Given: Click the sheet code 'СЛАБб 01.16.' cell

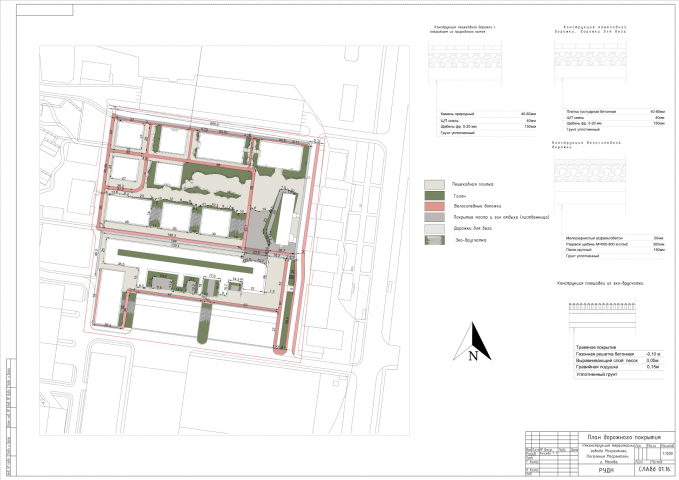Looking at the screenshot, I should 654,470.
